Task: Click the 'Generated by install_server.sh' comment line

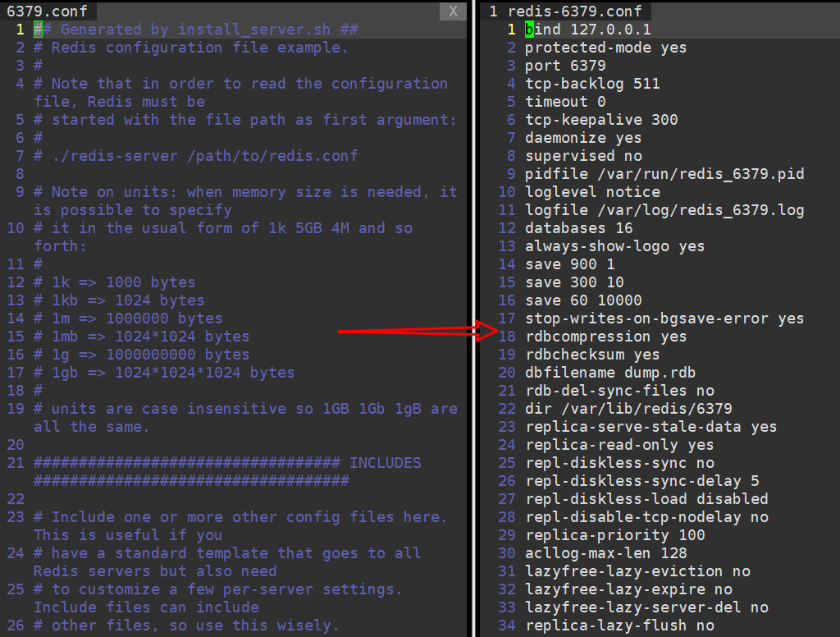Action: point(196,30)
